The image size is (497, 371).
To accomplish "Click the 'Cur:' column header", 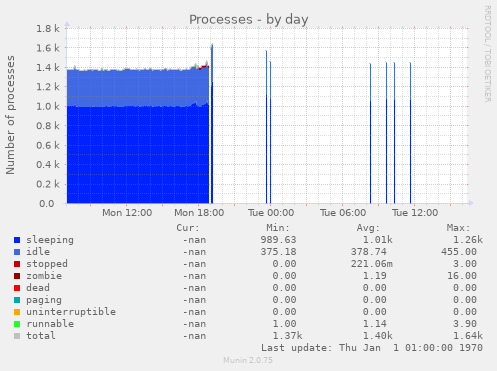I will 188,228.
